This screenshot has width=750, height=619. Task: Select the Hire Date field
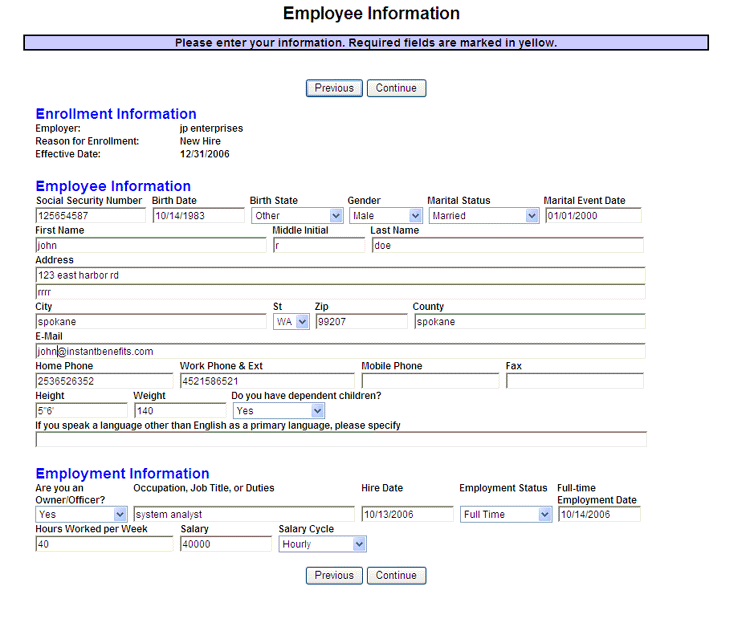click(407, 514)
